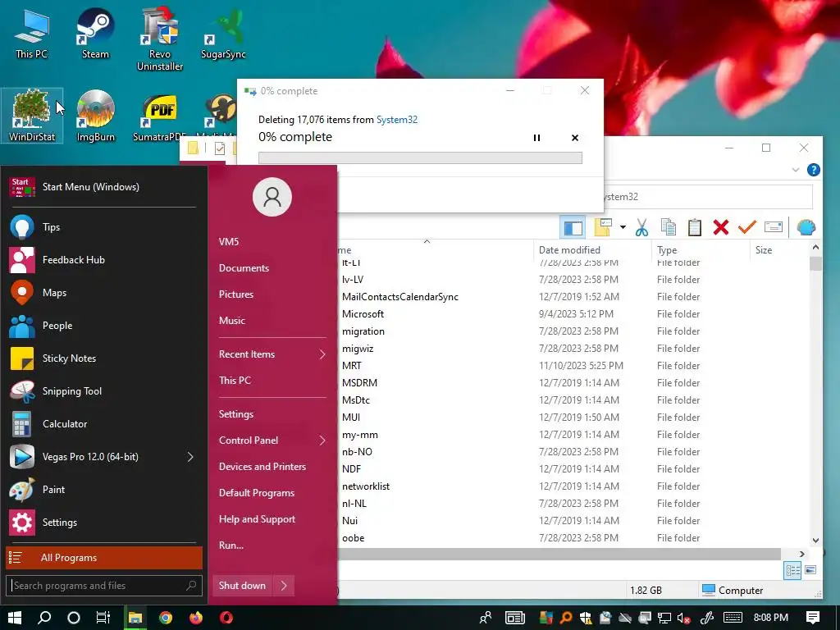Expand the ribbon with the chevron

[796, 171]
